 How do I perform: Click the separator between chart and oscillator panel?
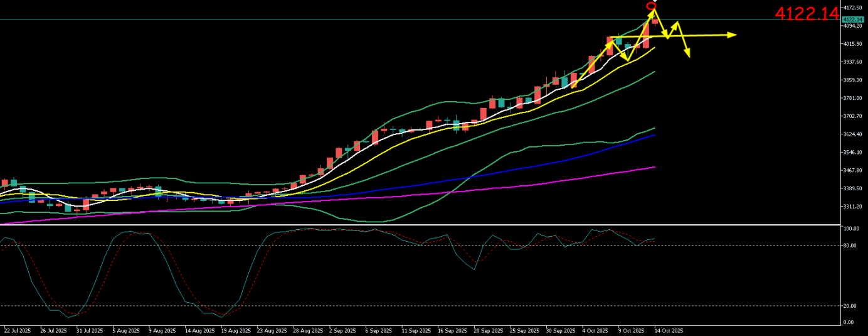point(420,224)
